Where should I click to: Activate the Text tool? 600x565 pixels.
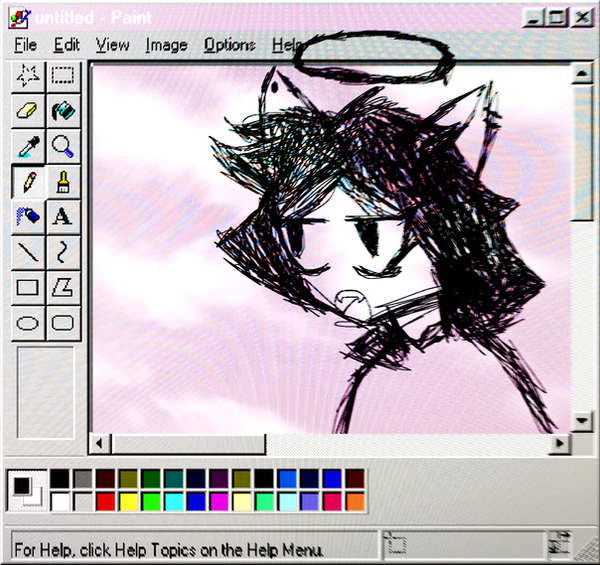(63, 217)
